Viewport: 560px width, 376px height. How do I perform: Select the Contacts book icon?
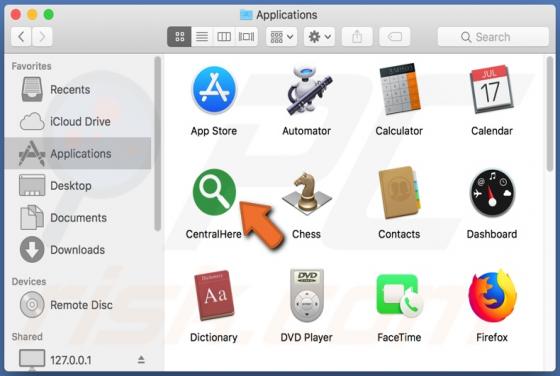[399, 193]
